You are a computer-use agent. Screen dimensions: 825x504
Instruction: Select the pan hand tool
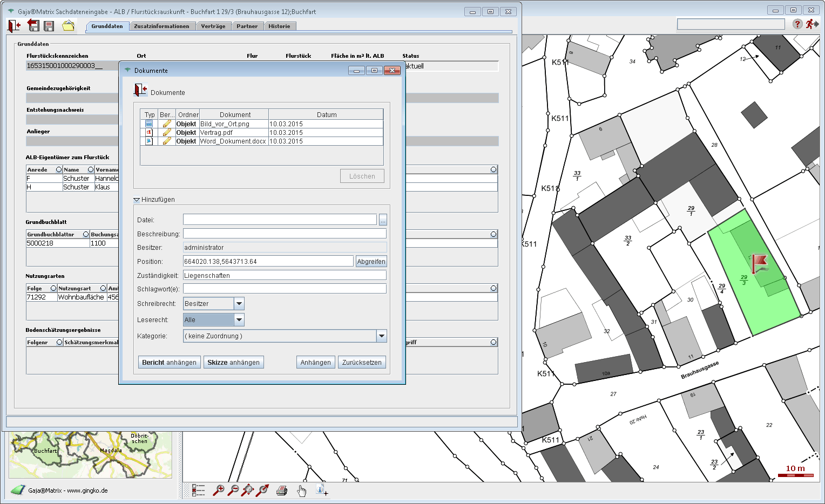coord(301,491)
